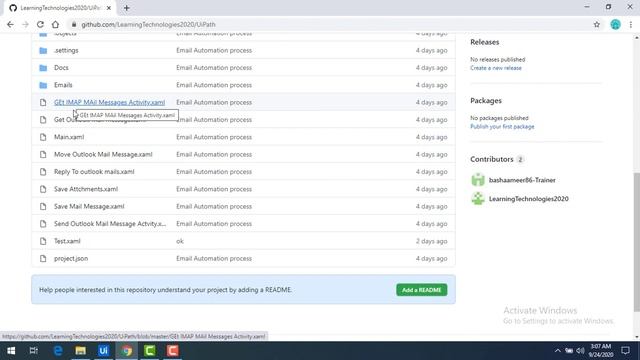Screen dimensions: 640x360
Task: Open bashaameer86-Trainer contributor profile
Action: click(522, 180)
